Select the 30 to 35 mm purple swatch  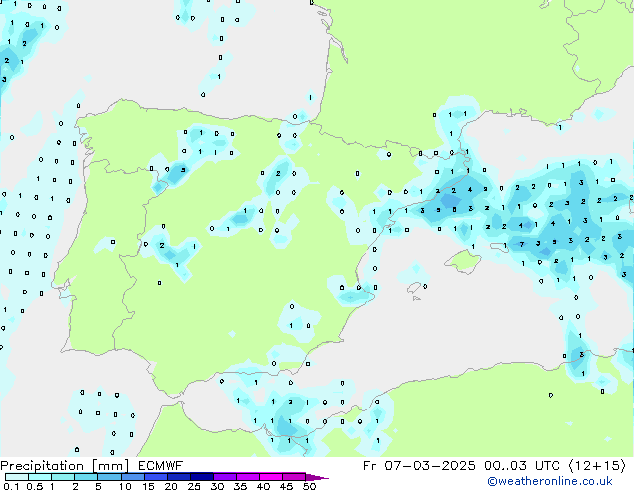225,477
